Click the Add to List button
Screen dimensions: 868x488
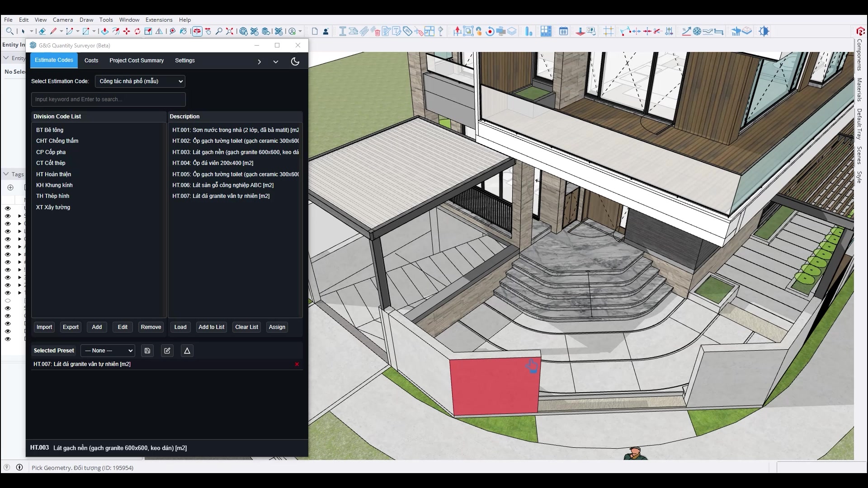212,327
